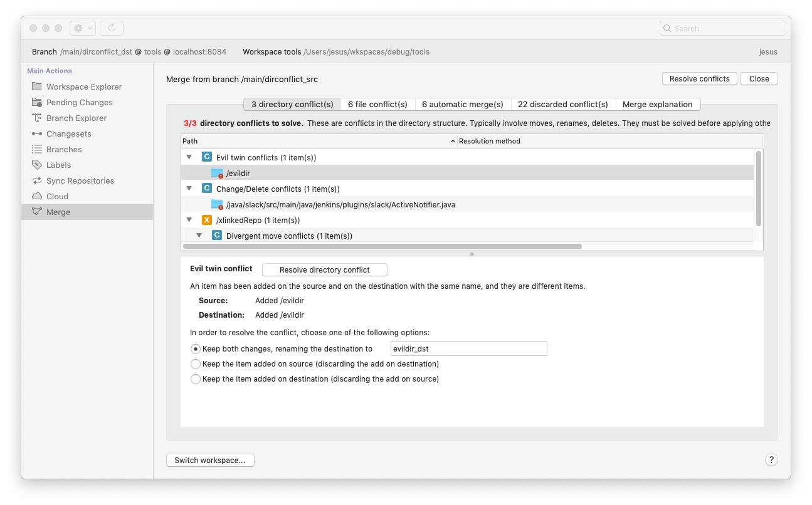Click the Resolve conflicts button
This screenshot has width=812, height=505.
699,78
